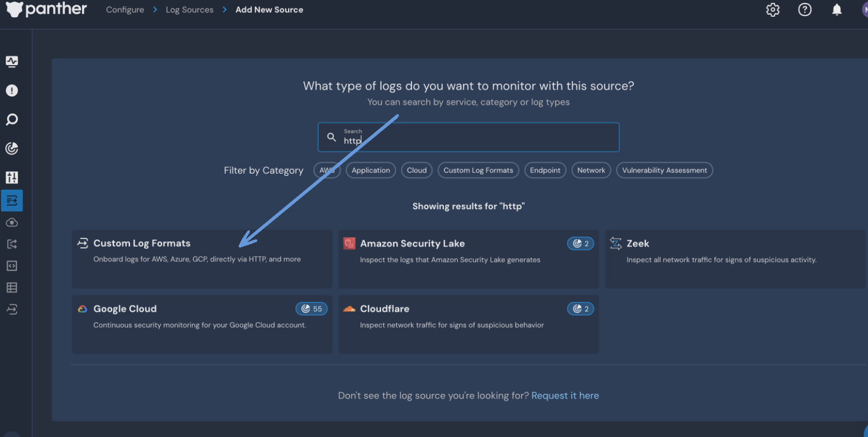Click the code brackets sidebar icon

coord(12,266)
